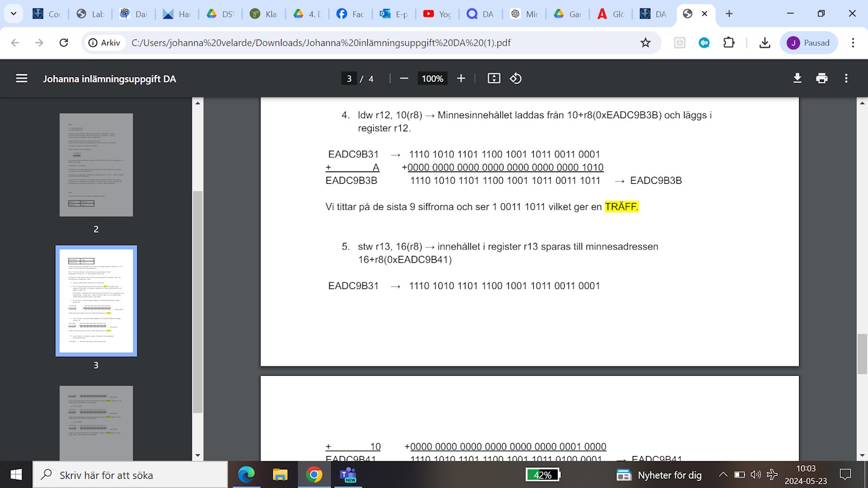The height and width of the screenshot is (488, 868).
Task: Click the zoom out minus button
Action: point(404,79)
